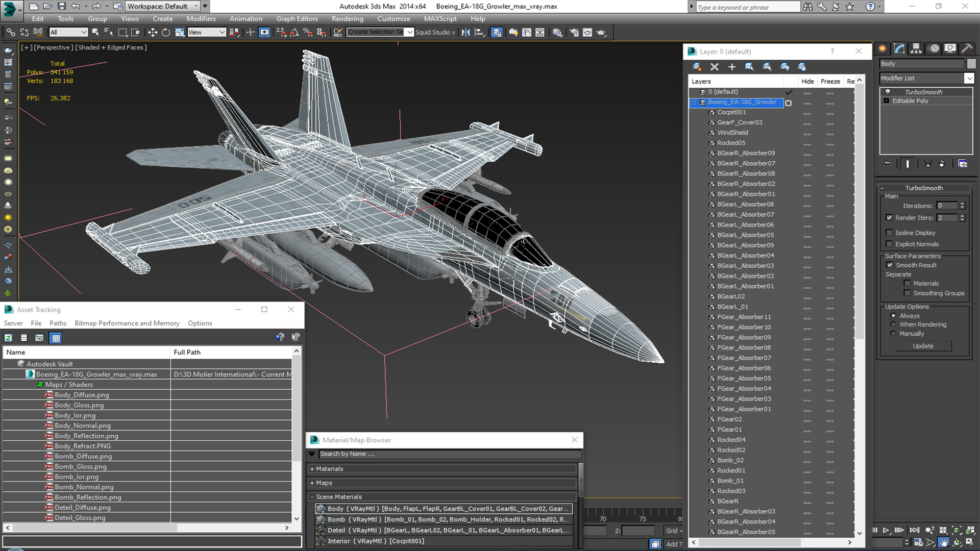Image resolution: width=980 pixels, height=551 pixels.
Task: Delete highlighted layer with X icon
Action: tap(714, 67)
